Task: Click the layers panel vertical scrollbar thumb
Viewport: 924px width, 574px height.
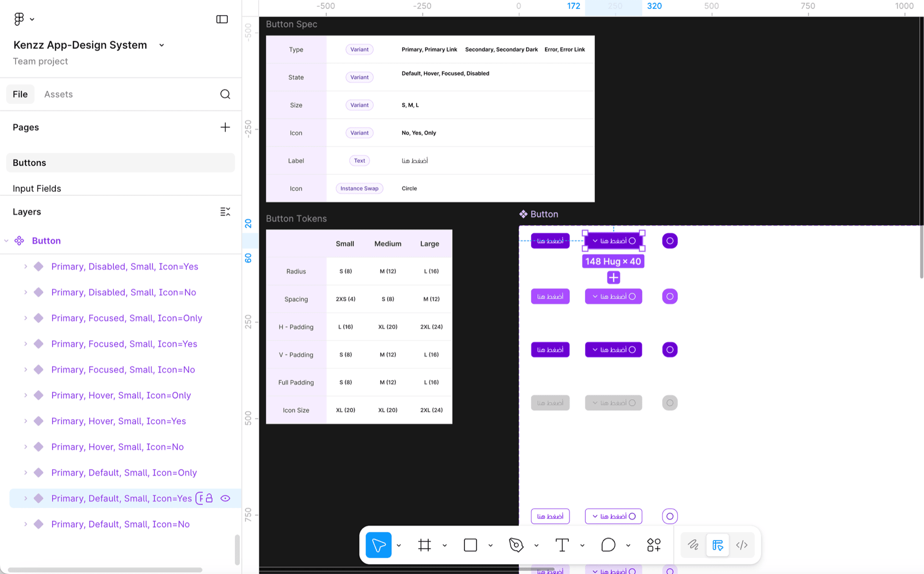Action: [x=237, y=550]
